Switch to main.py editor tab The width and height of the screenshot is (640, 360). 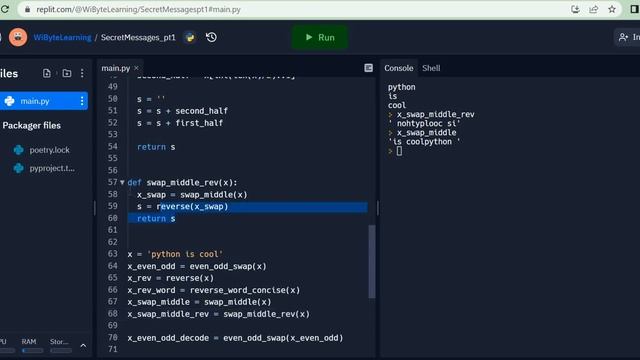pos(116,68)
